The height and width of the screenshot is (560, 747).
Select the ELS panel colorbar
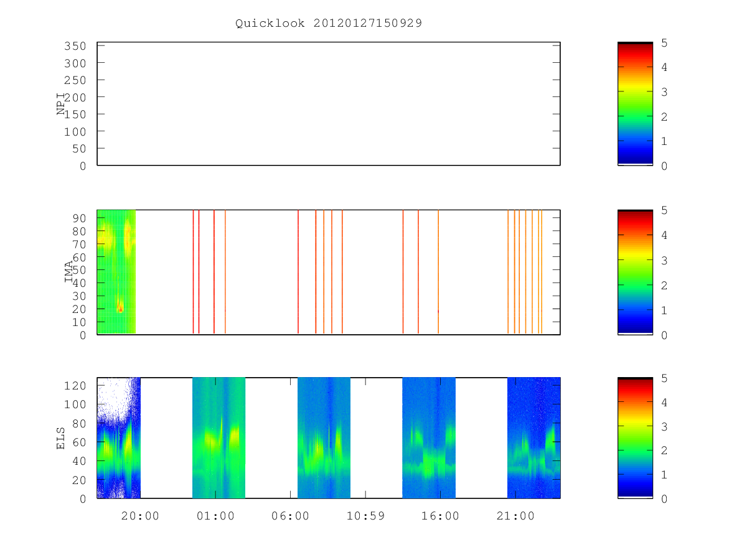coord(635,438)
